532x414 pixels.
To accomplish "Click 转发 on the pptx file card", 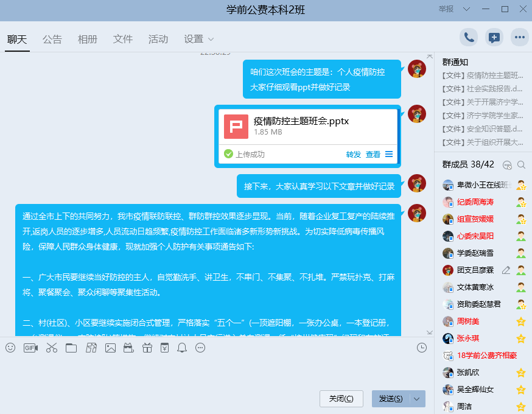I will point(354,154).
